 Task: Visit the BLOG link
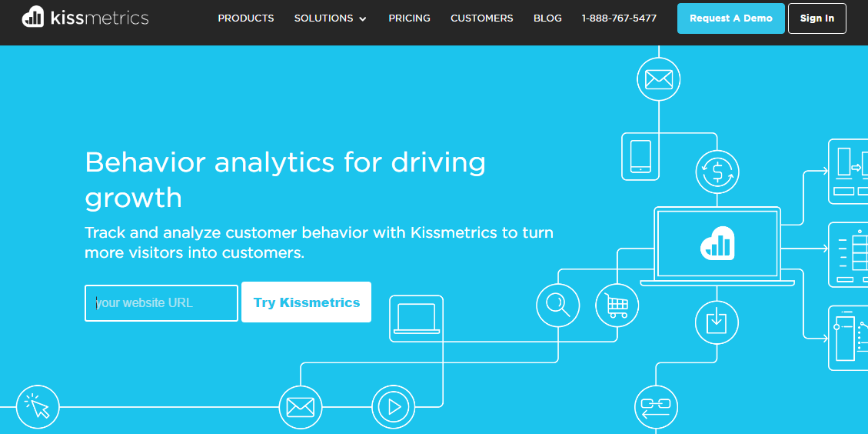click(547, 18)
